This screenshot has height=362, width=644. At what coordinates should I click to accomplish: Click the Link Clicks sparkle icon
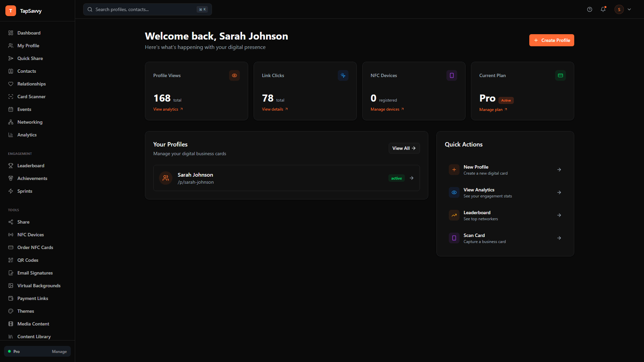343,75
